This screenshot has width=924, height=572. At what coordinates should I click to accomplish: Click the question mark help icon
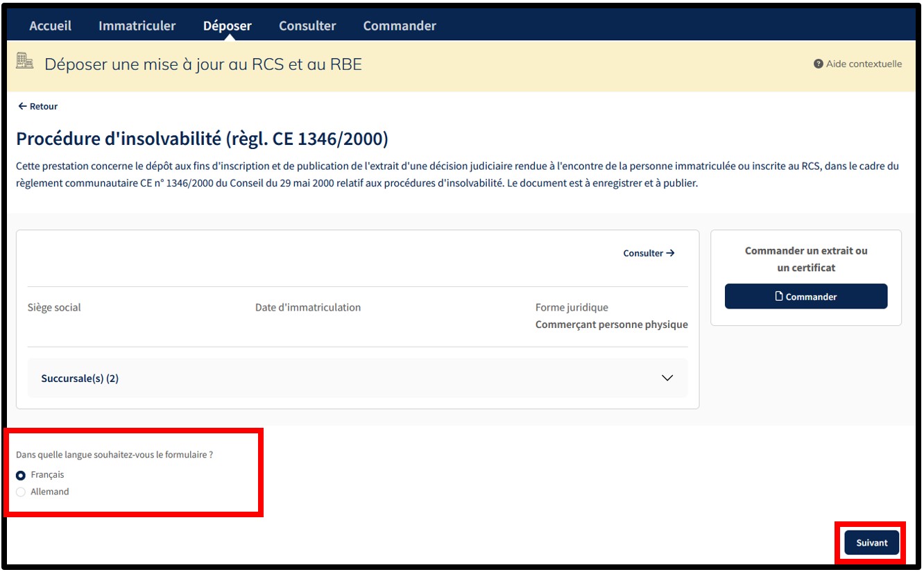pyautogui.click(x=819, y=64)
